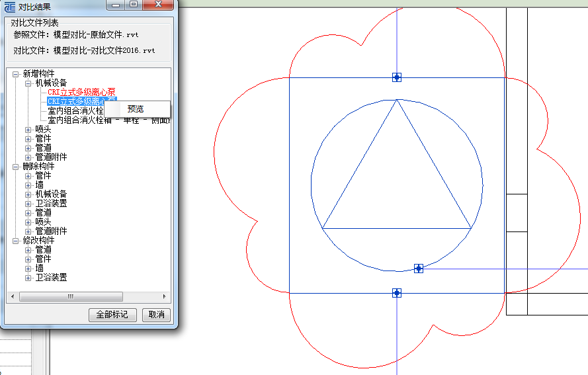Image resolution: width=588 pixels, height=375 pixels.
Task: Minimize the 对比结果 dialog
Action: pos(116,5)
